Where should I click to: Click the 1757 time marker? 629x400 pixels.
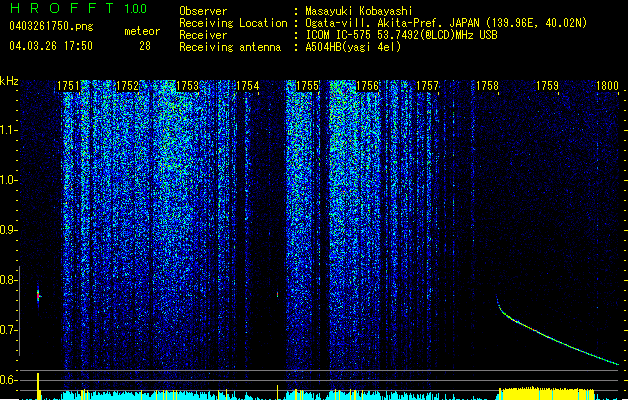[428, 86]
